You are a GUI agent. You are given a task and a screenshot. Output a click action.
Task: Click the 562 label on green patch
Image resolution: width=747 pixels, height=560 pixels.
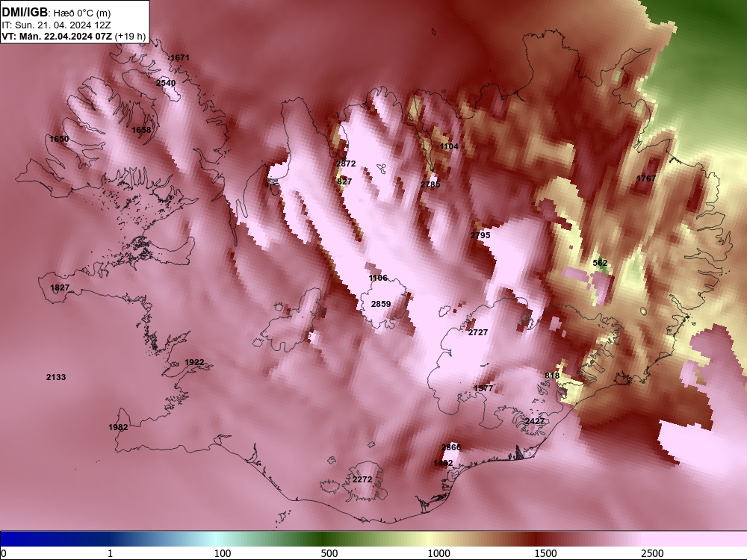601,263
